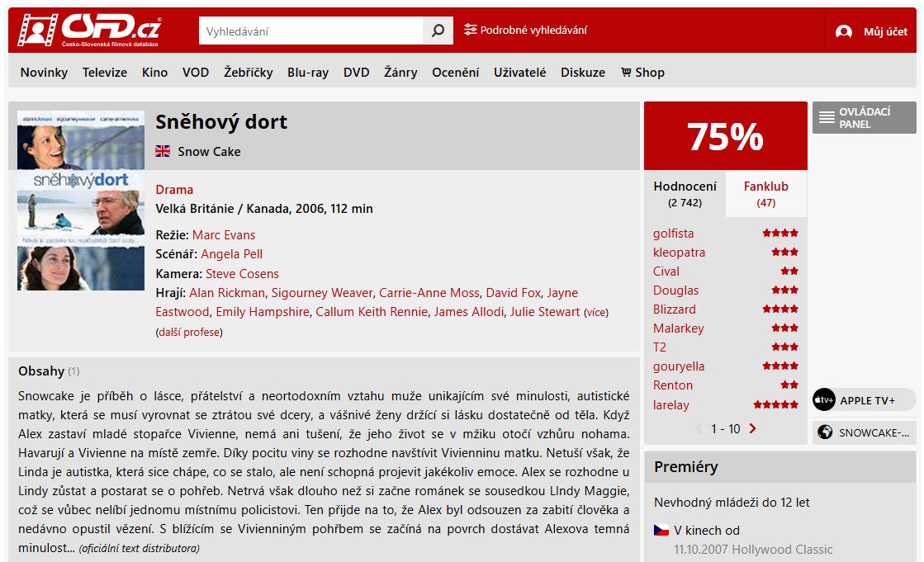The image size is (924, 562).
Task: Click the previous ratings page arrow
Action: 699,428
